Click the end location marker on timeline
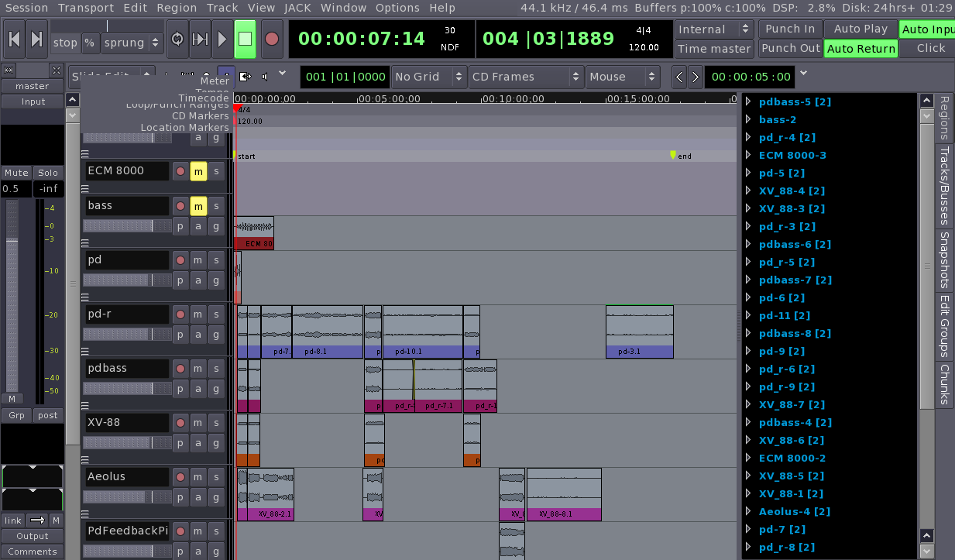The width and height of the screenshot is (955, 560). 673,155
